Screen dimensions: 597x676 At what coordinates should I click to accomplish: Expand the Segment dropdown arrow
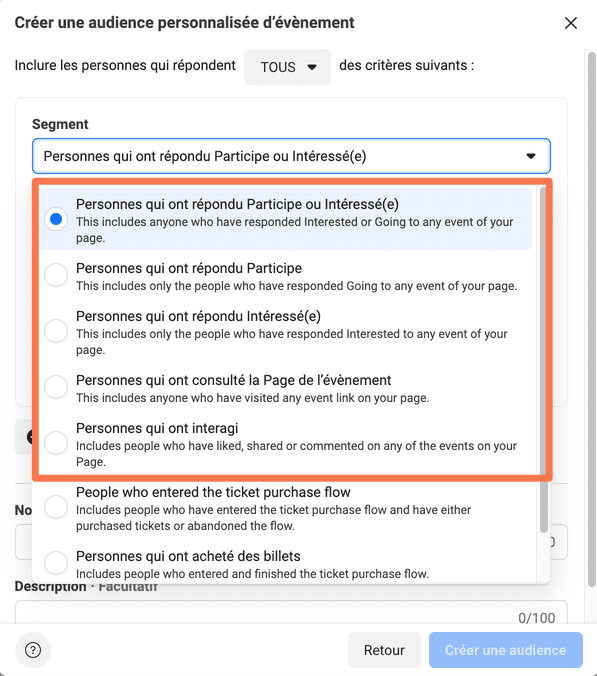click(x=531, y=156)
